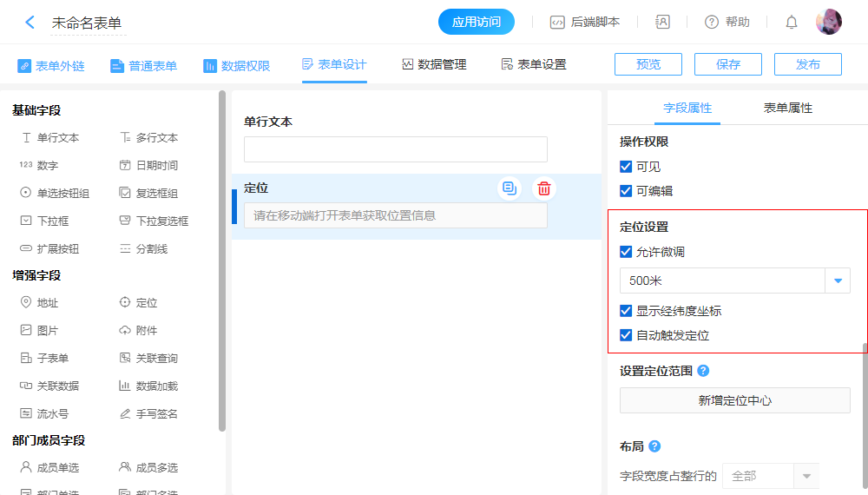
Task: Click the help icon beside 设置定位范围
Action: pyautogui.click(x=704, y=371)
